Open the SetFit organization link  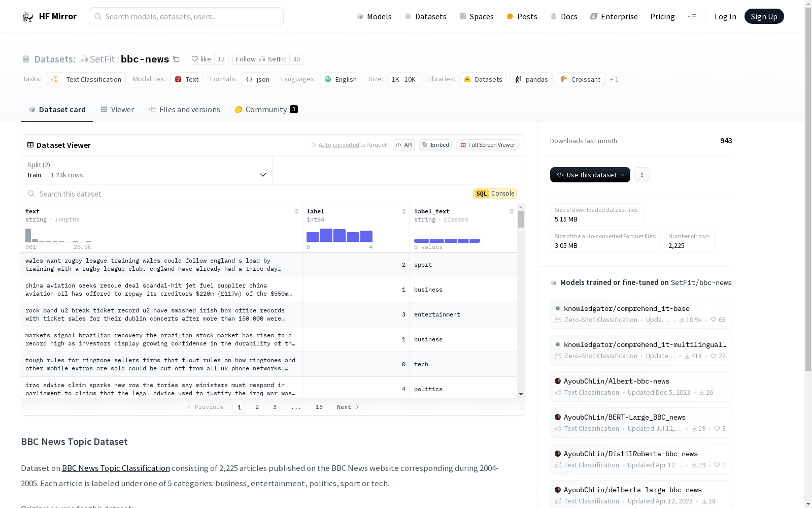(102, 59)
